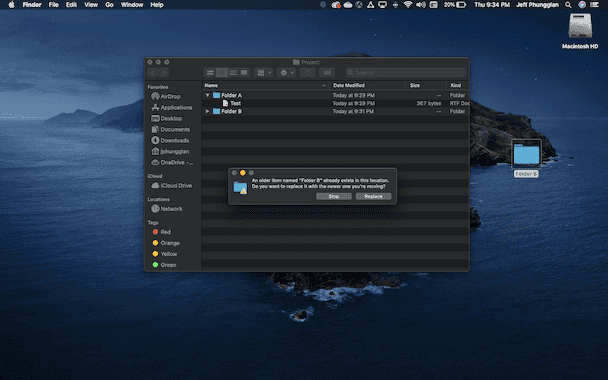608x380 pixels.
Task: Select the Yellow tag in sidebar
Action: 165,254
